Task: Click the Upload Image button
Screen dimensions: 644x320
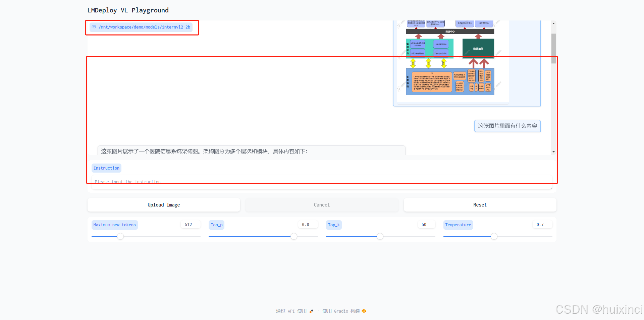Action: (x=164, y=205)
